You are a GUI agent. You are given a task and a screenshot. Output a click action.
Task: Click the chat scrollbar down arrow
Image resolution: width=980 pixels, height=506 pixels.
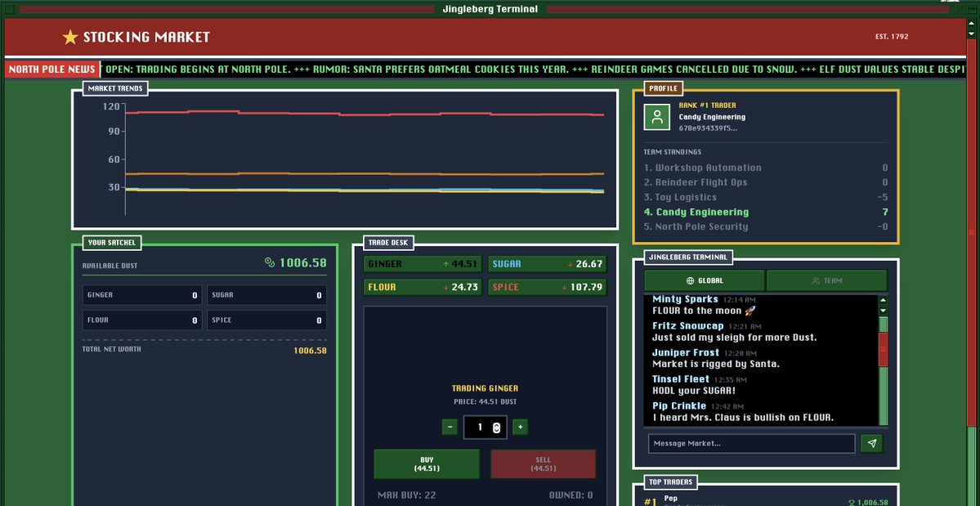883,311
